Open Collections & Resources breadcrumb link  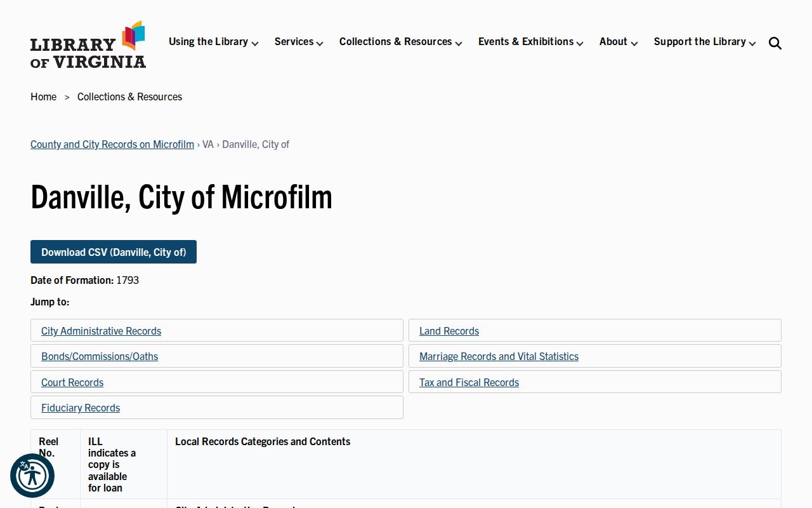click(129, 97)
